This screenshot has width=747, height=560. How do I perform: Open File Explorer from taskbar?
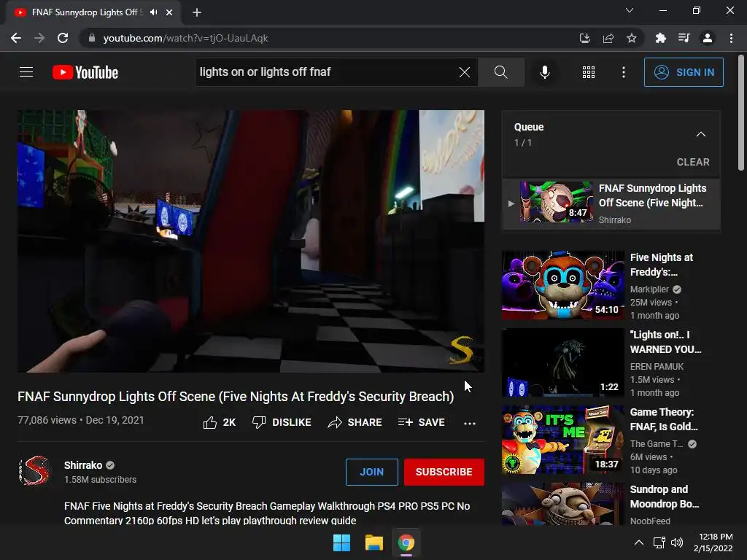(x=374, y=542)
